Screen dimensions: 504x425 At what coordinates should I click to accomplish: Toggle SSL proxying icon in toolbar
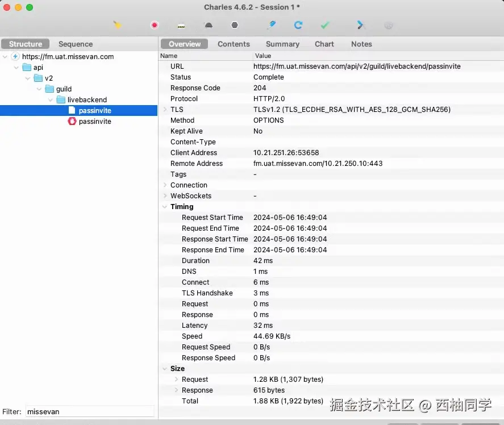(x=181, y=26)
